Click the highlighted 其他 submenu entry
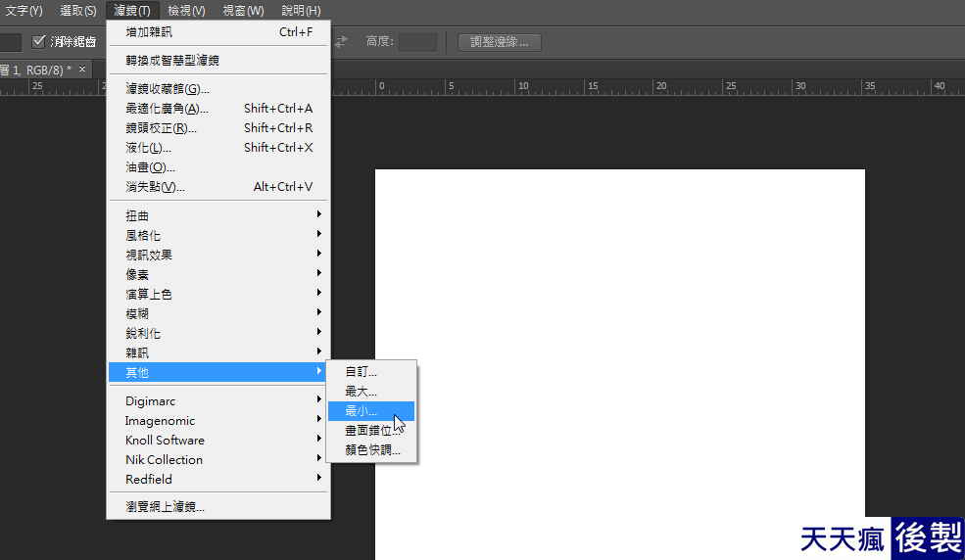 point(218,372)
